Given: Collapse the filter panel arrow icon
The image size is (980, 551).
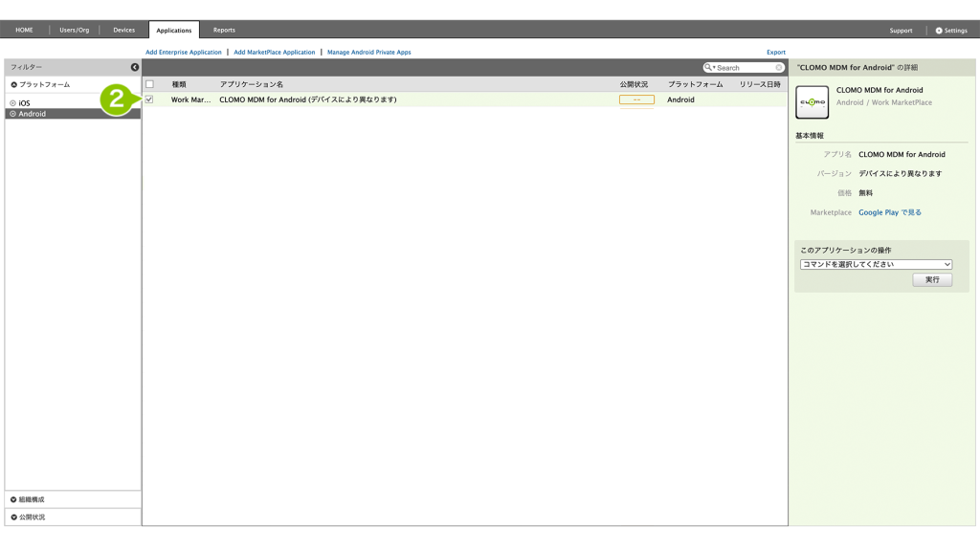Looking at the screenshot, I should (134, 67).
